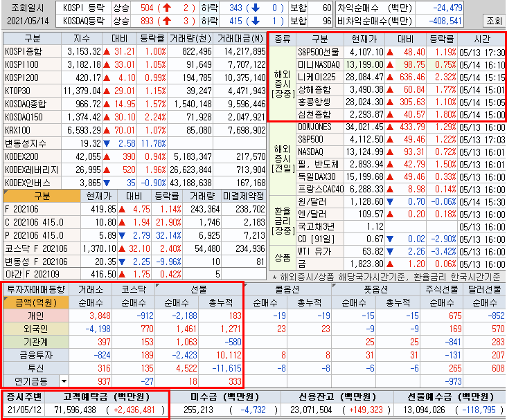Click the 콜옵션 column header
Viewport: 507px width, 420px height.
[287, 289]
